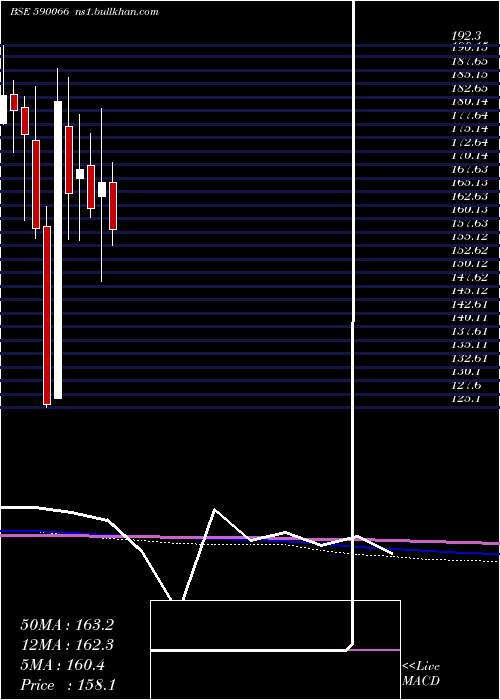
Task: Click the 155.12 price axis label
Action: (469, 237)
